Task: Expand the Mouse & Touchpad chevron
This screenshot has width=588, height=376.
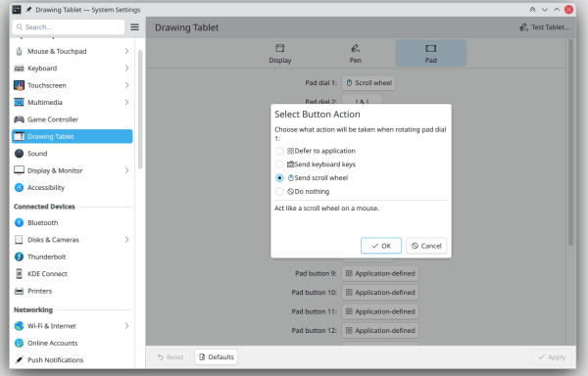Action: [126, 51]
